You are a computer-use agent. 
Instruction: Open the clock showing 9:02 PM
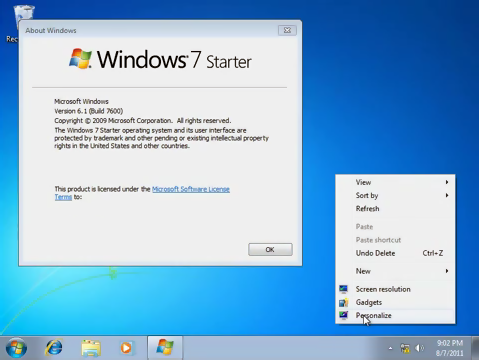pos(450,343)
